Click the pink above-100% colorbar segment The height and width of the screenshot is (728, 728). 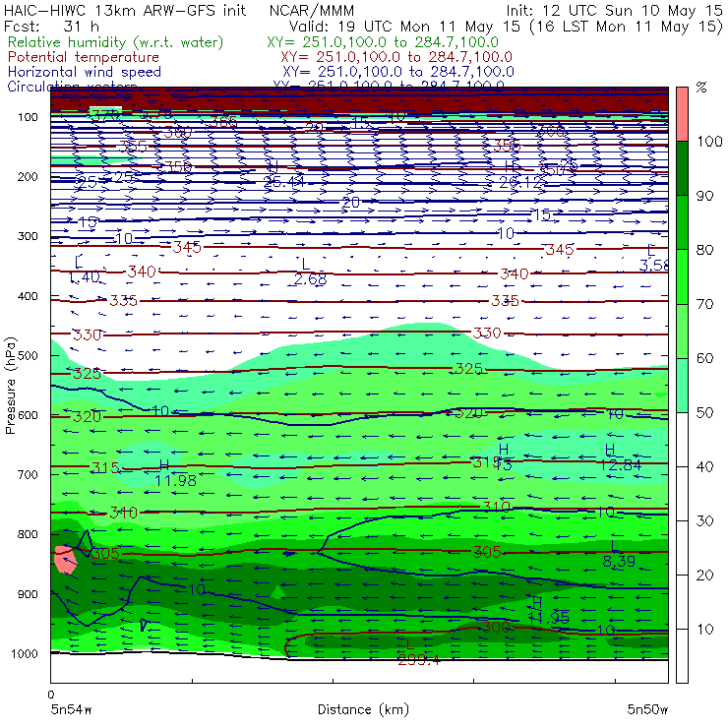pos(682,114)
